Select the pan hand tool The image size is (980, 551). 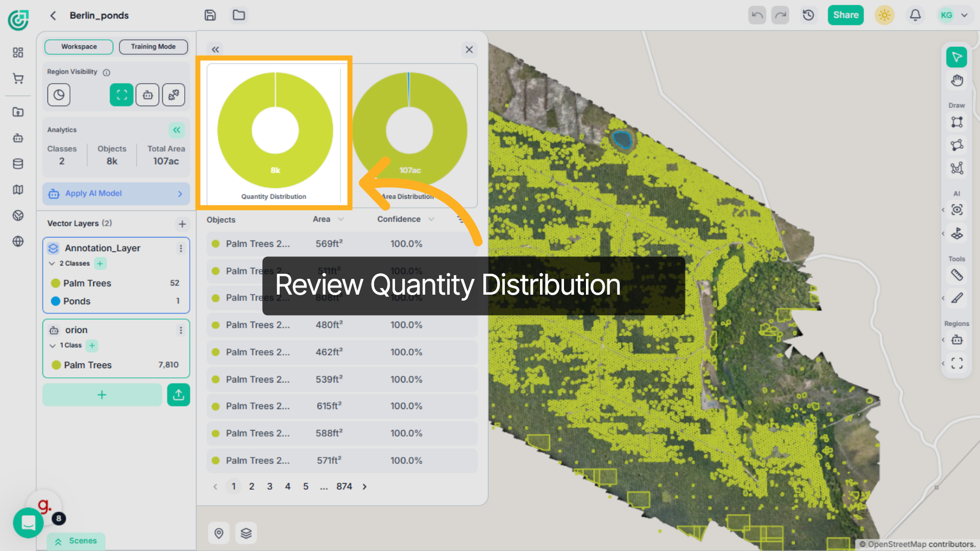click(957, 81)
